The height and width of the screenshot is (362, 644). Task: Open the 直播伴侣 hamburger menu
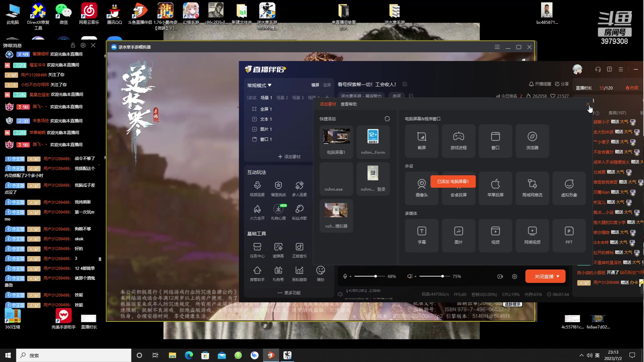coord(621,69)
